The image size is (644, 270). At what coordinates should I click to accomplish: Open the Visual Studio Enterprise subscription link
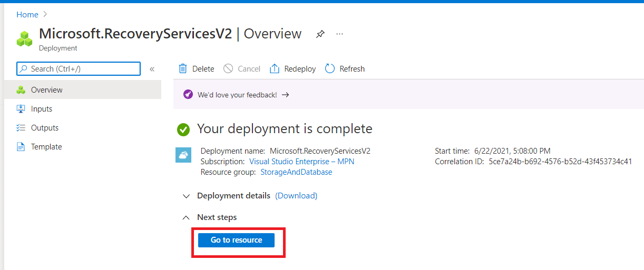[x=301, y=162]
